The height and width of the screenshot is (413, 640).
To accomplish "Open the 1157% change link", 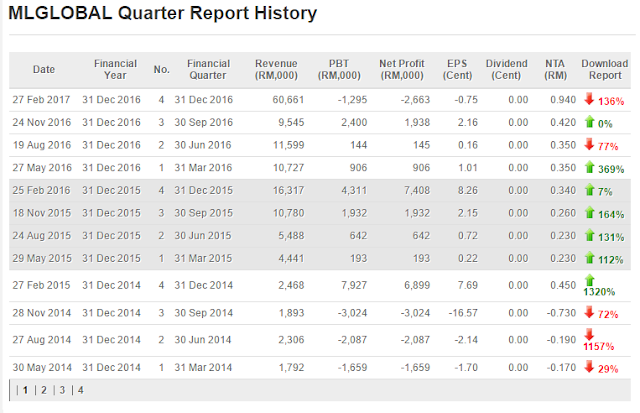I will (x=598, y=346).
